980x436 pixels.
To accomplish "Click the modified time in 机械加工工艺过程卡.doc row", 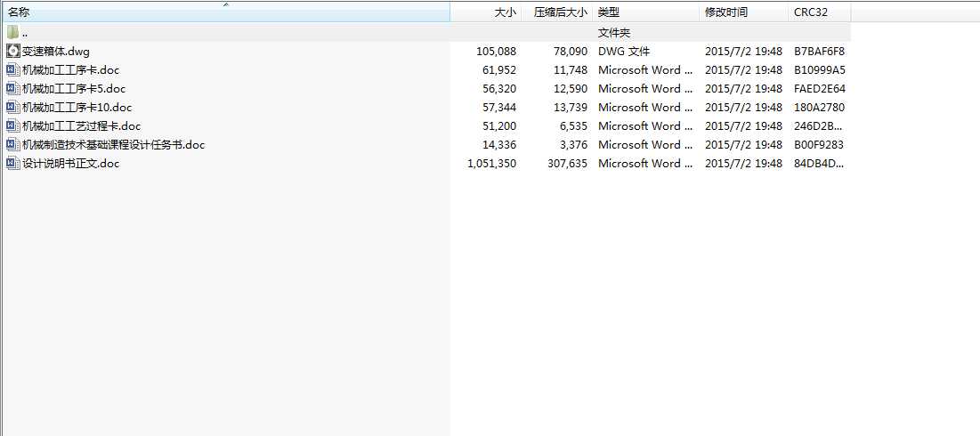I will pyautogui.click(x=744, y=126).
